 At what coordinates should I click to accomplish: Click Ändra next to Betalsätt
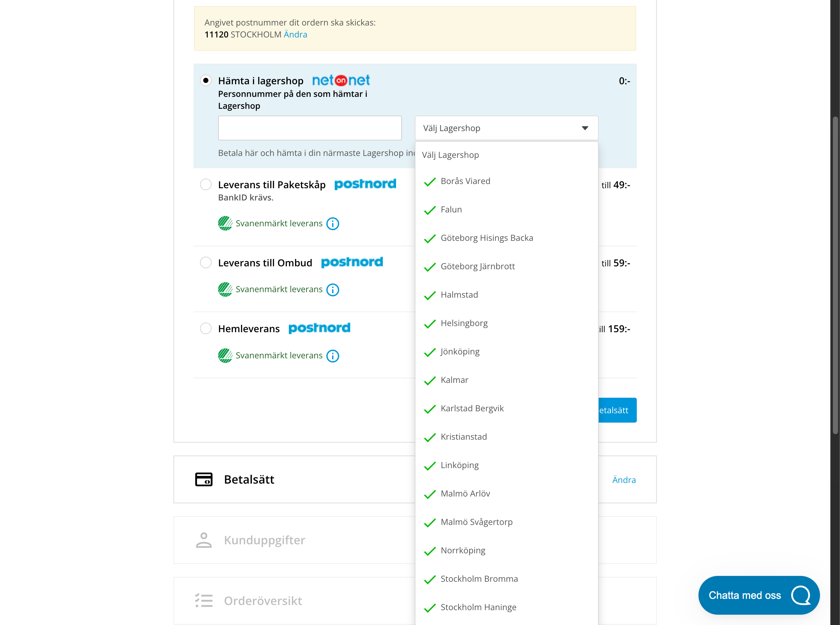[624, 479]
